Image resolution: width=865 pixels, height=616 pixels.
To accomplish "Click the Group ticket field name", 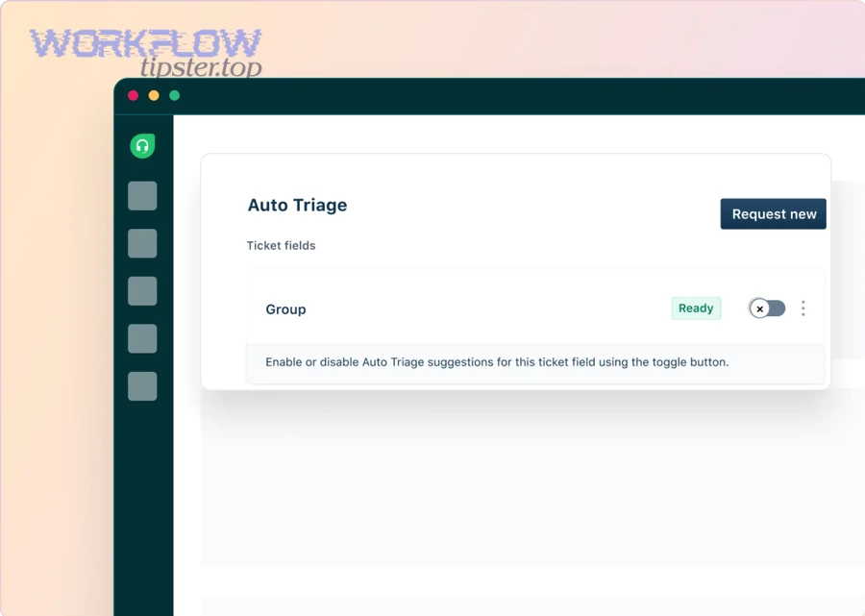I will (285, 308).
